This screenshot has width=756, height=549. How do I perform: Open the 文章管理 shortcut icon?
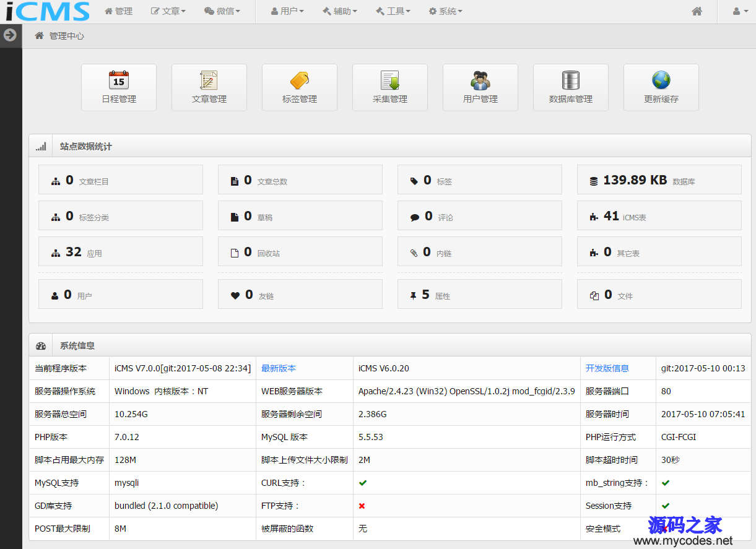click(x=209, y=87)
